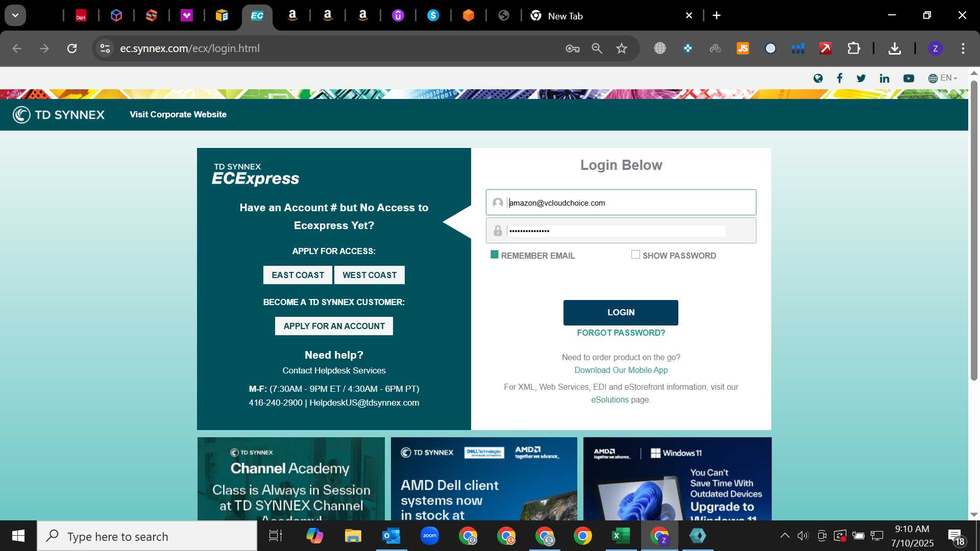This screenshot has height=551, width=980.
Task: Open Zoom from the taskbar
Action: (x=430, y=536)
